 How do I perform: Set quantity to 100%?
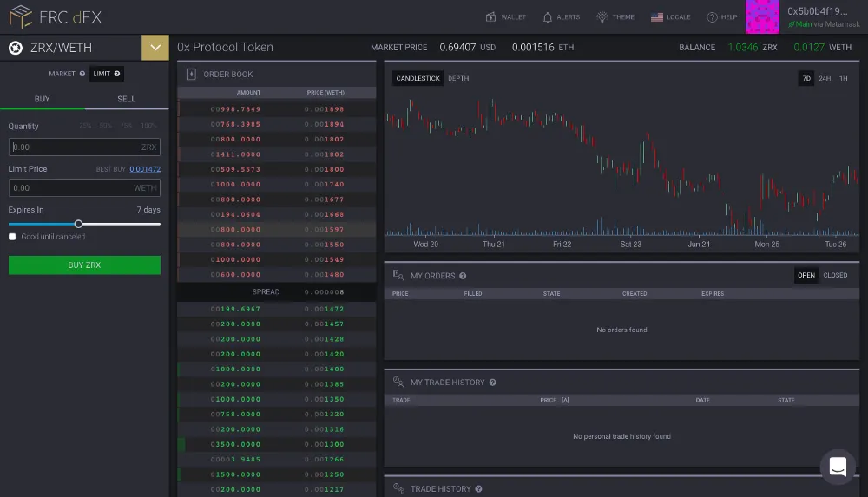point(149,126)
